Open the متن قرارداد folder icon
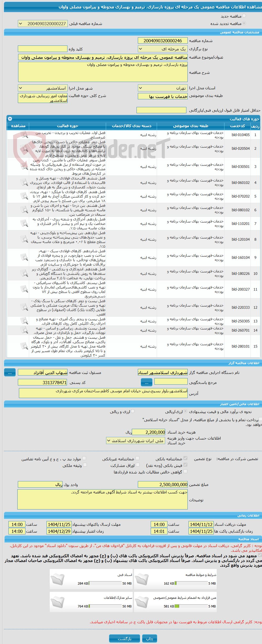Screen dimensions: 262x644 point(142,602)
